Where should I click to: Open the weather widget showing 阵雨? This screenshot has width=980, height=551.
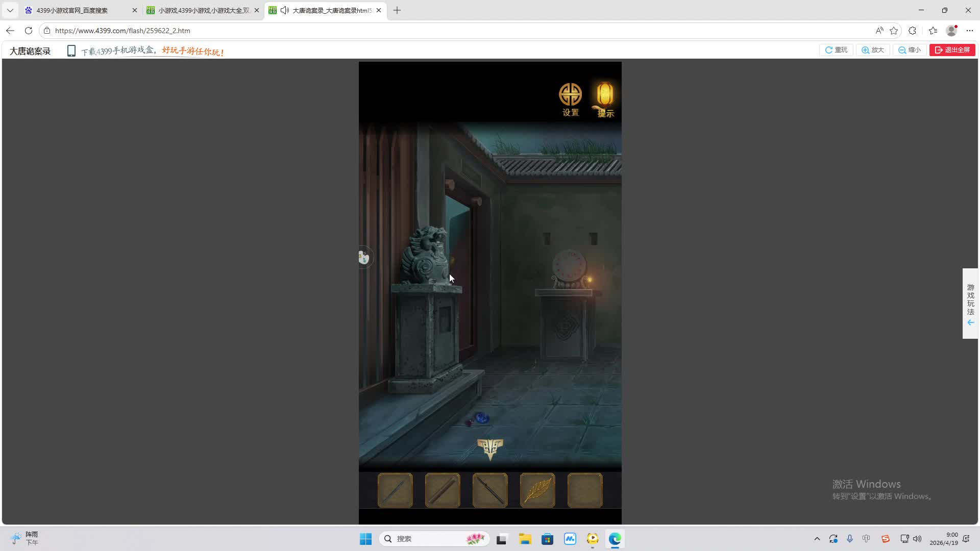pyautogui.click(x=26, y=538)
